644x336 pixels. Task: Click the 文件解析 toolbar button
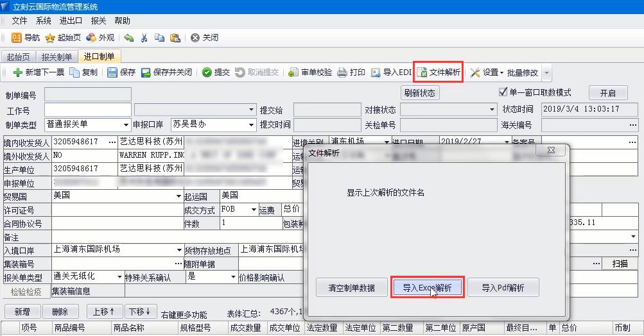439,72
